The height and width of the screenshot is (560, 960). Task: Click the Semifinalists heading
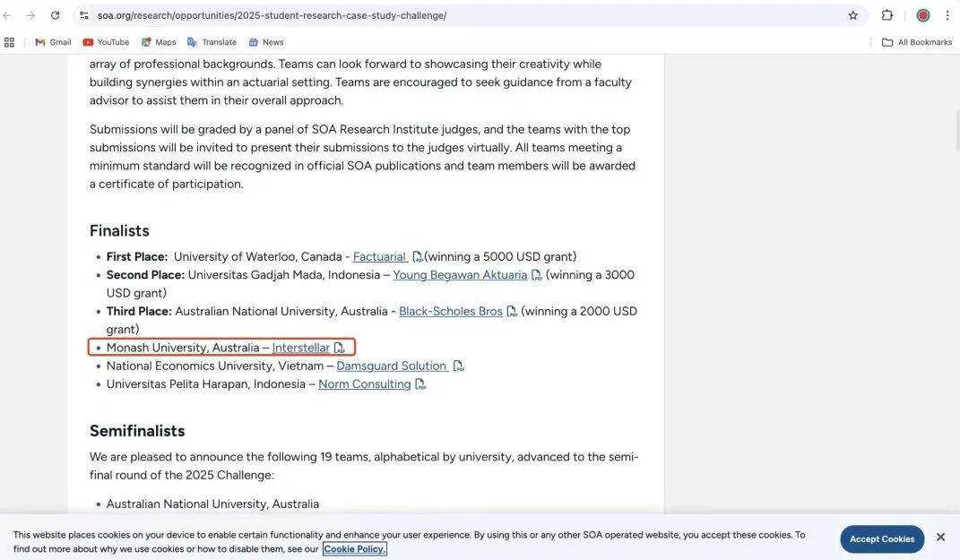137,431
